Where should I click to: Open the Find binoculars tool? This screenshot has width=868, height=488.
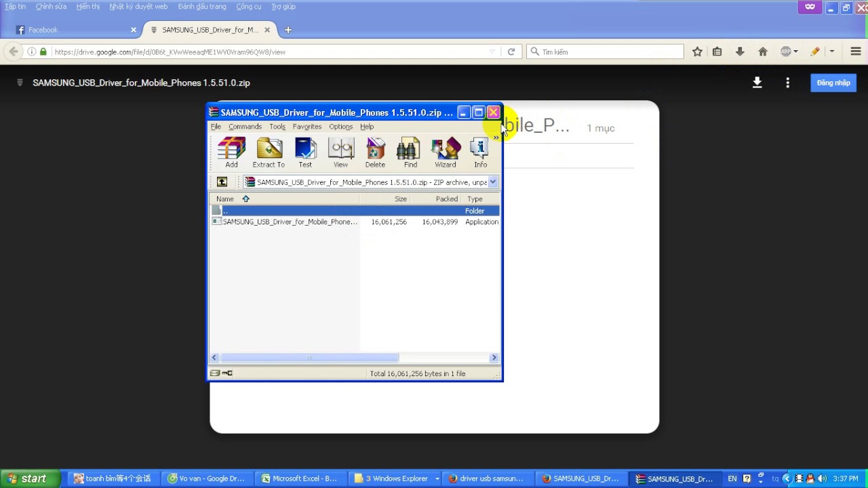pyautogui.click(x=410, y=152)
